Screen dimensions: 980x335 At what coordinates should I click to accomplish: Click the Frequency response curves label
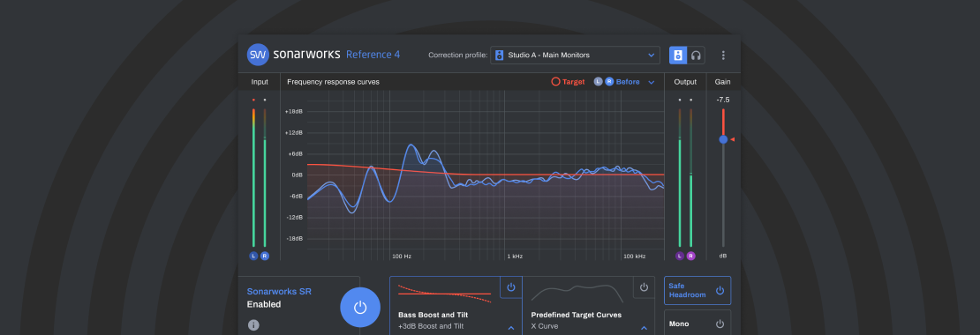[x=333, y=82]
